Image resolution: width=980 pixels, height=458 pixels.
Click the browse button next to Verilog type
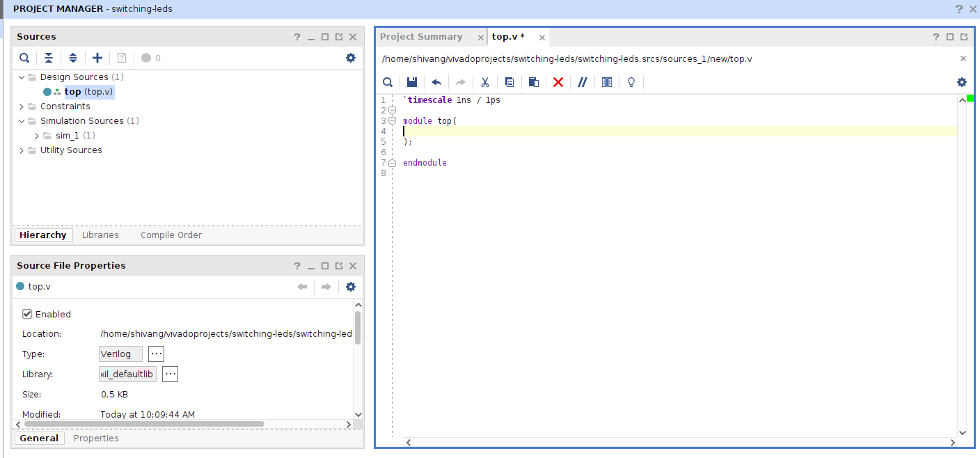[x=156, y=354]
